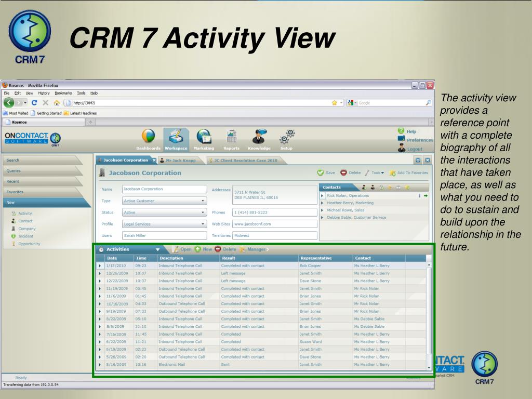Sort activities by Representative column

tap(316, 258)
